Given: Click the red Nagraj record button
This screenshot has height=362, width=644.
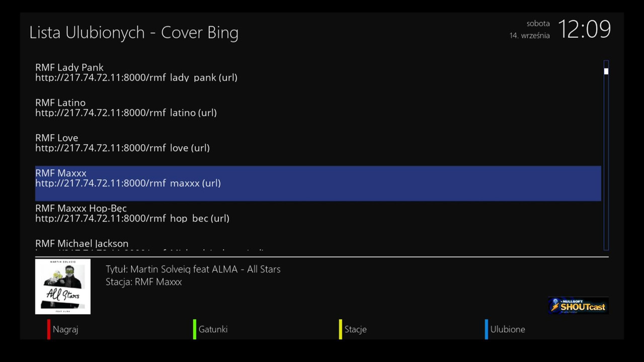Looking at the screenshot, I should (x=65, y=329).
